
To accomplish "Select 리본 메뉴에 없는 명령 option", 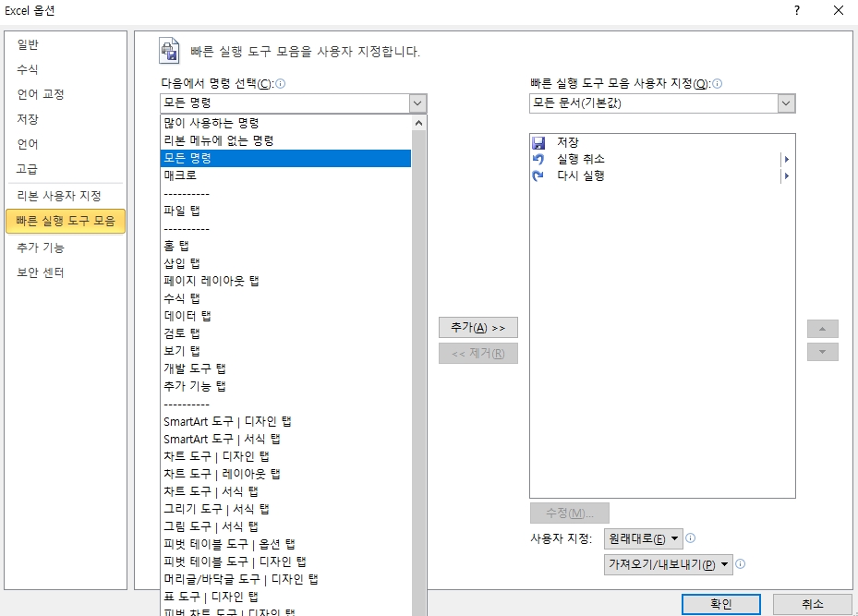I will click(285, 140).
